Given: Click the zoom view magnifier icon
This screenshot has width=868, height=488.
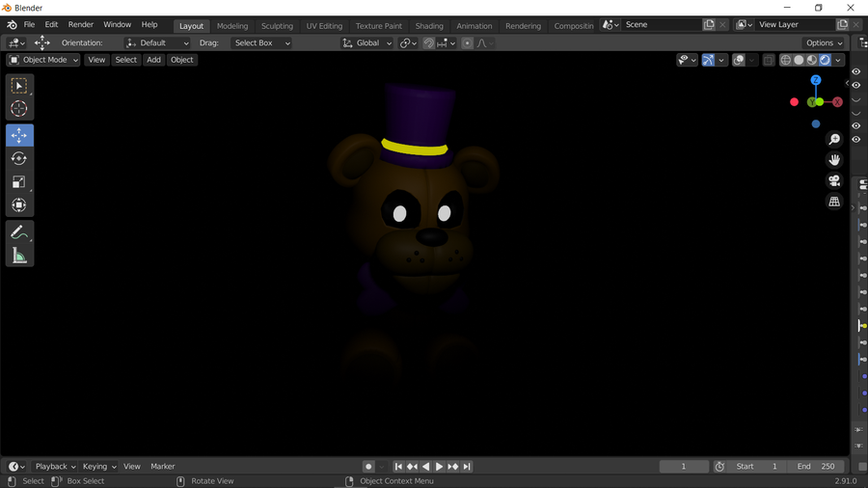Looking at the screenshot, I should 834,139.
